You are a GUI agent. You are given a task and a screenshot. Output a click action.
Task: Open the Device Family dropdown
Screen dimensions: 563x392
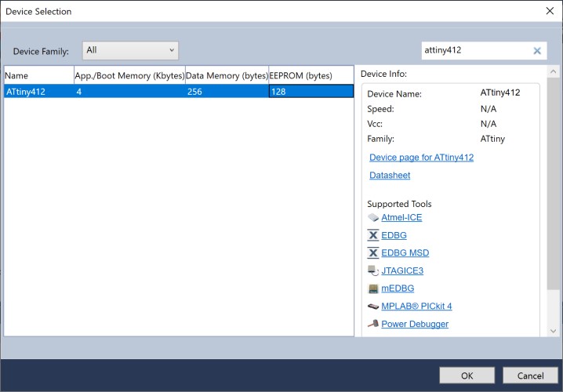tap(130, 51)
